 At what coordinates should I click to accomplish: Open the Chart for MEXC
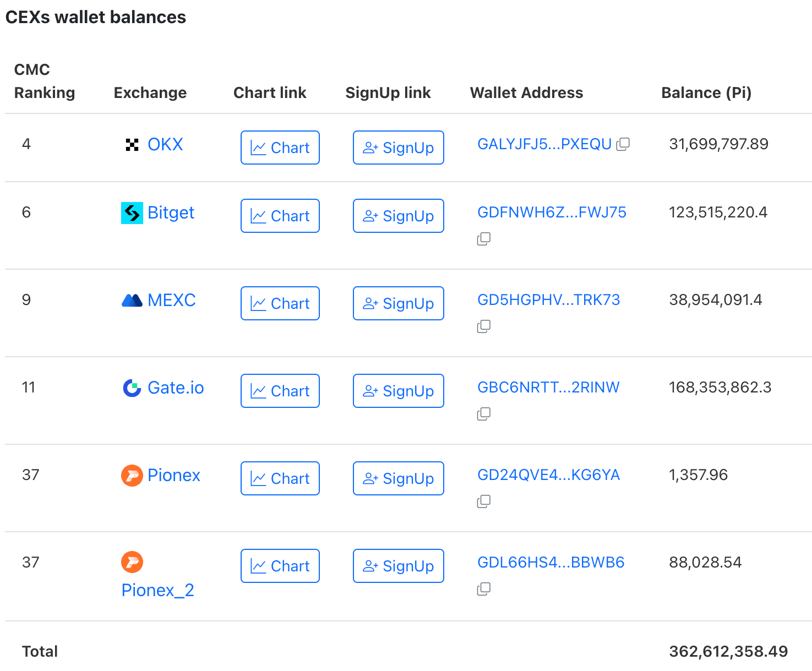(x=280, y=303)
